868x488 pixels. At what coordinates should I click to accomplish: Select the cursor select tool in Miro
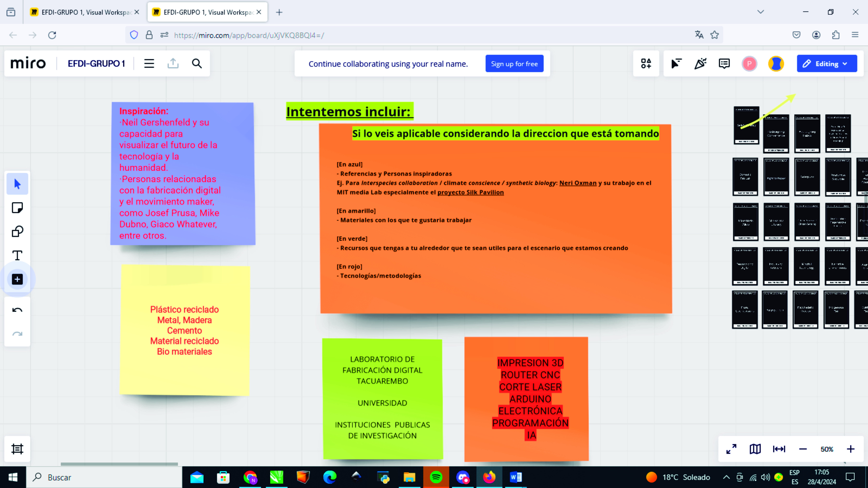coord(17,184)
